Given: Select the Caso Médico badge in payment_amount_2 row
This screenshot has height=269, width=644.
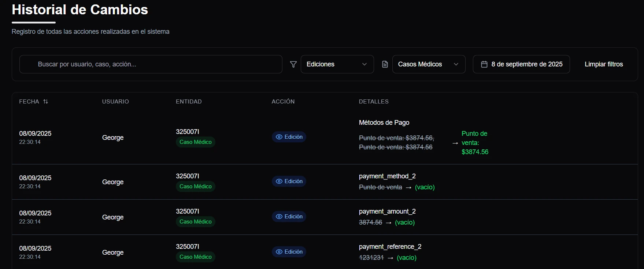Looking at the screenshot, I should pyautogui.click(x=195, y=222).
